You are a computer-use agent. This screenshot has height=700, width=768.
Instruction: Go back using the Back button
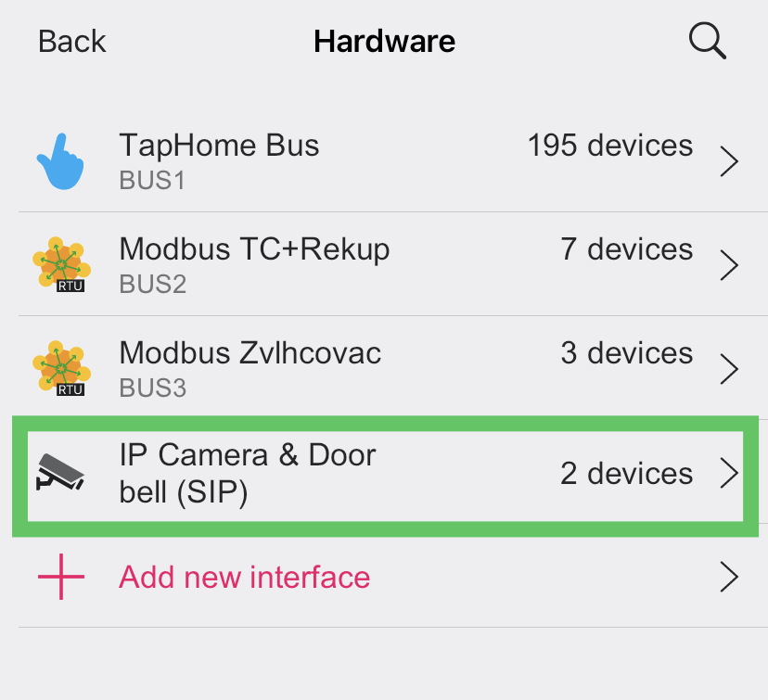[72, 42]
